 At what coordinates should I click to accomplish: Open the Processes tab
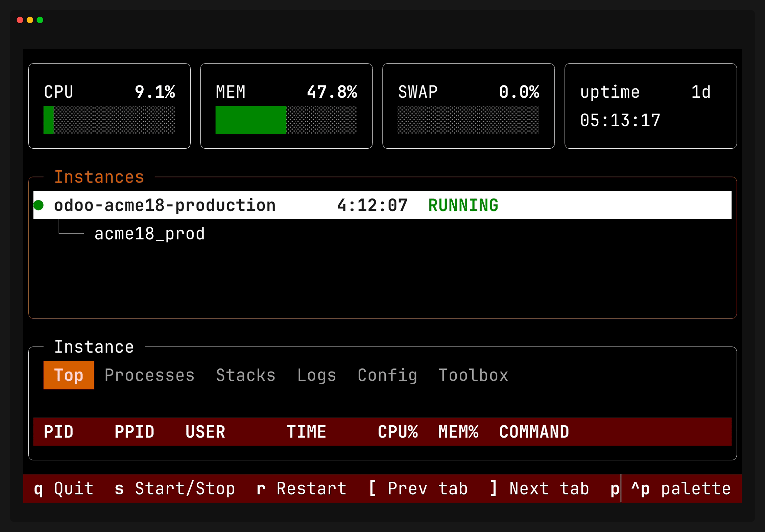tap(150, 375)
